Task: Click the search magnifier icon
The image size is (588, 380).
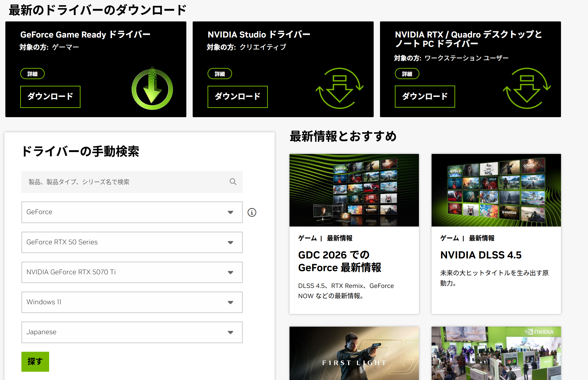Action: [233, 182]
